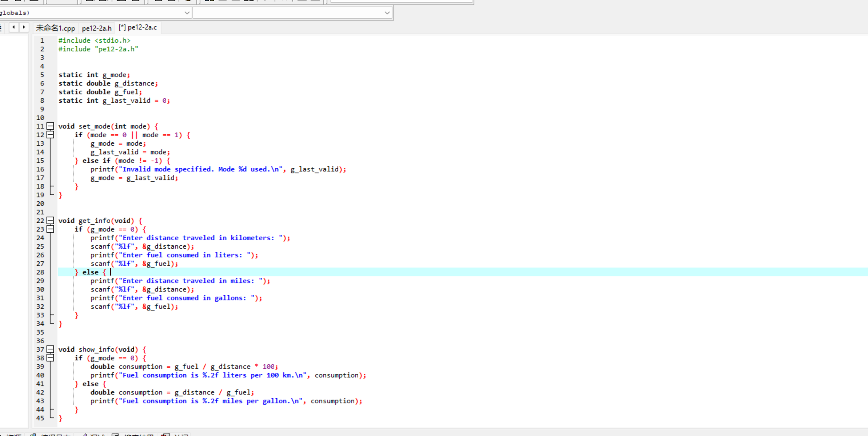Fold the if block at line 38
The height and width of the screenshot is (436, 868).
tap(50, 358)
